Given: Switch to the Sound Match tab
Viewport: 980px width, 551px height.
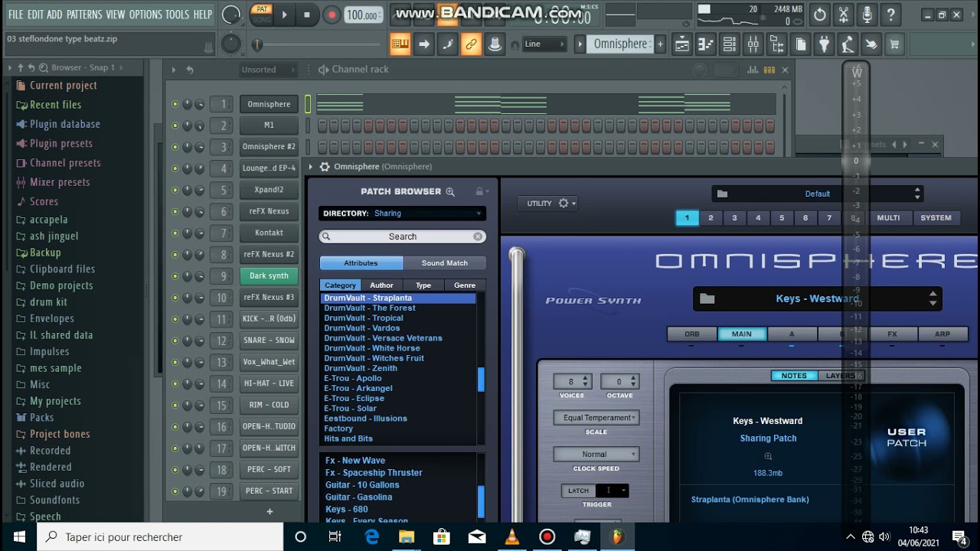Looking at the screenshot, I should pos(445,263).
